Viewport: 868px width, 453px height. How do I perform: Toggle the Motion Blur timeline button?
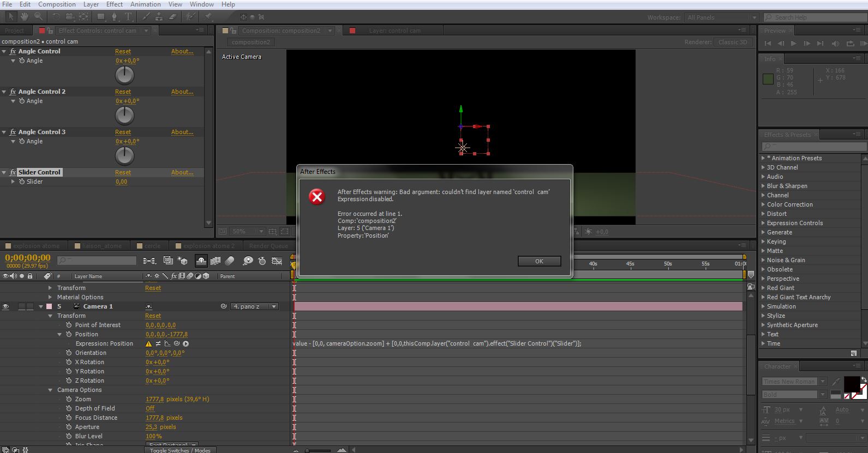[230, 261]
